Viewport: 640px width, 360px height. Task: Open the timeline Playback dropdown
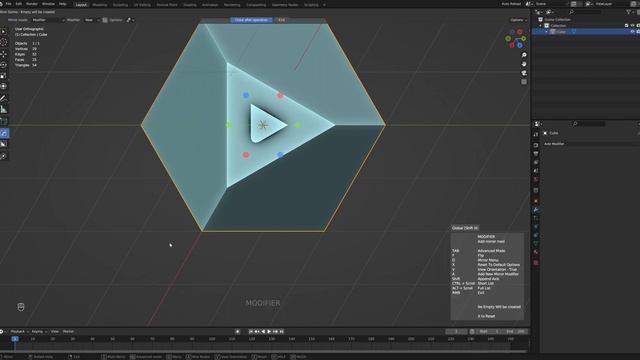point(19,331)
